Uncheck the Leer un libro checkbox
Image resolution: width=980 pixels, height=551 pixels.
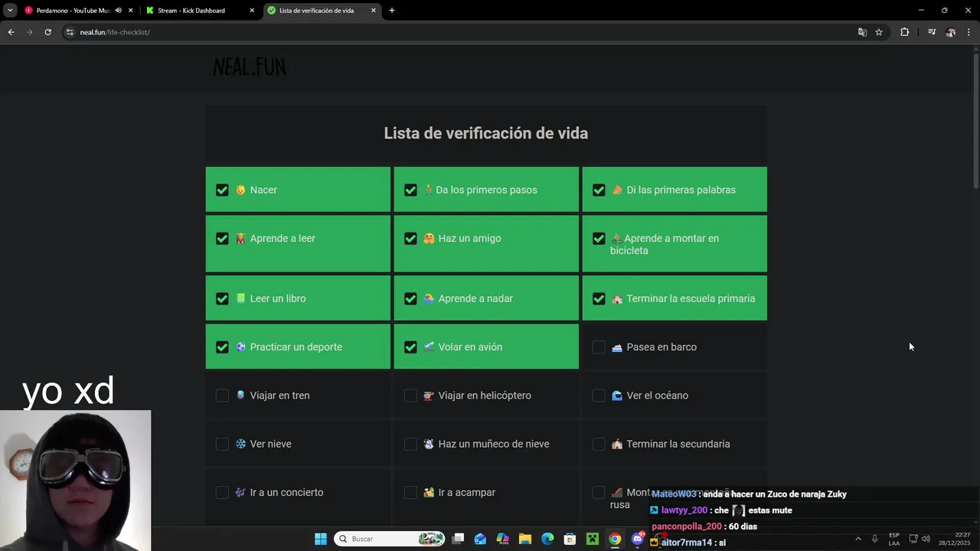(x=222, y=298)
